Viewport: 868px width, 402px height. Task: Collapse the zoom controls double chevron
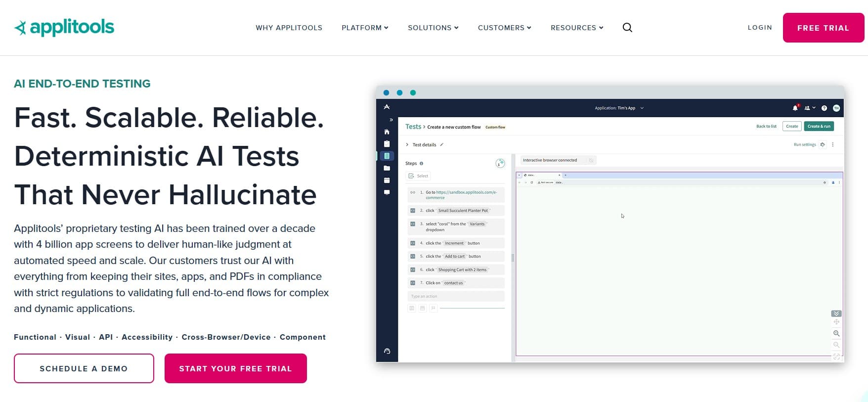pyautogui.click(x=836, y=313)
